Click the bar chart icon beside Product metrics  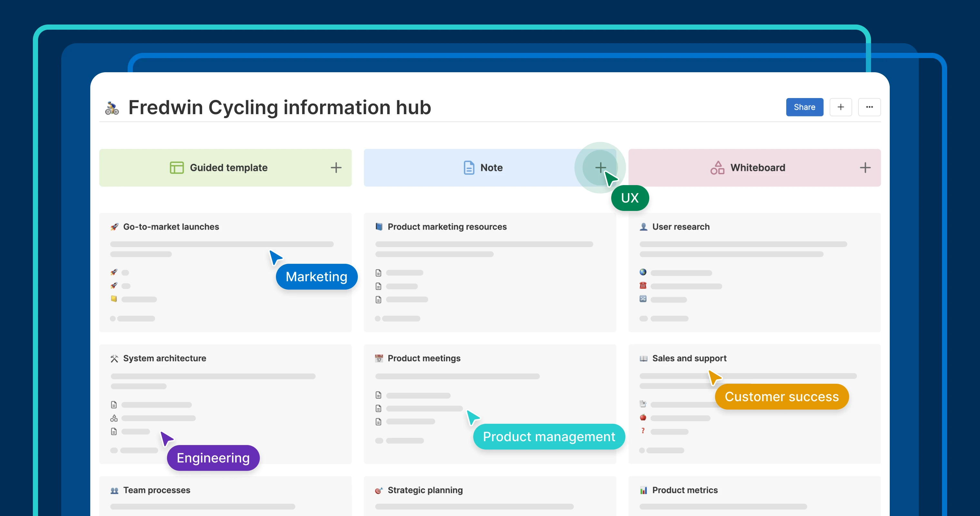pos(643,490)
